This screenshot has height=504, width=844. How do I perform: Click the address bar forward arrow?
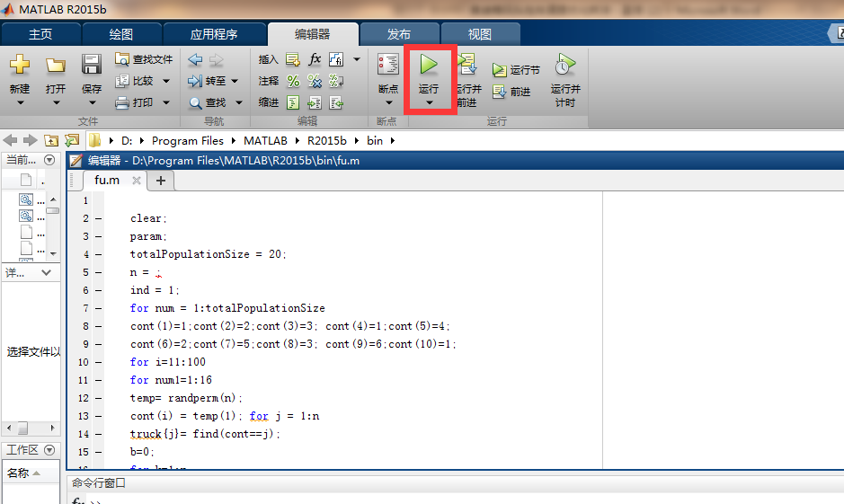[x=31, y=141]
